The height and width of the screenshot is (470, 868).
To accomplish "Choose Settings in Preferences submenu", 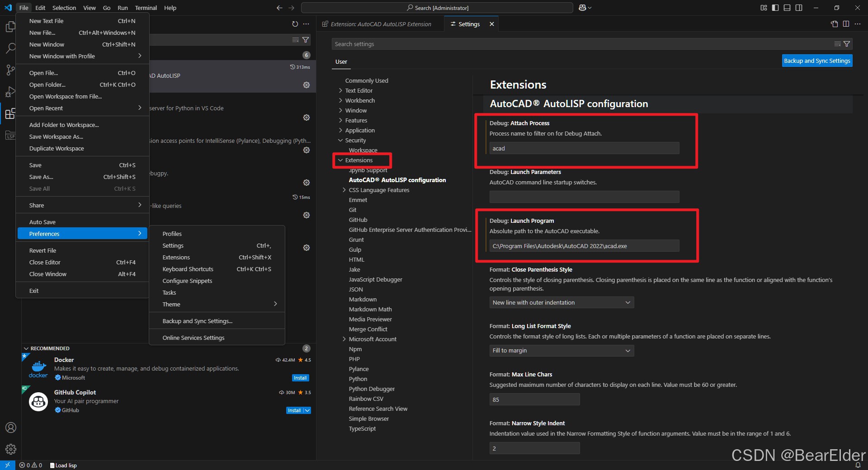I will 217,245.
